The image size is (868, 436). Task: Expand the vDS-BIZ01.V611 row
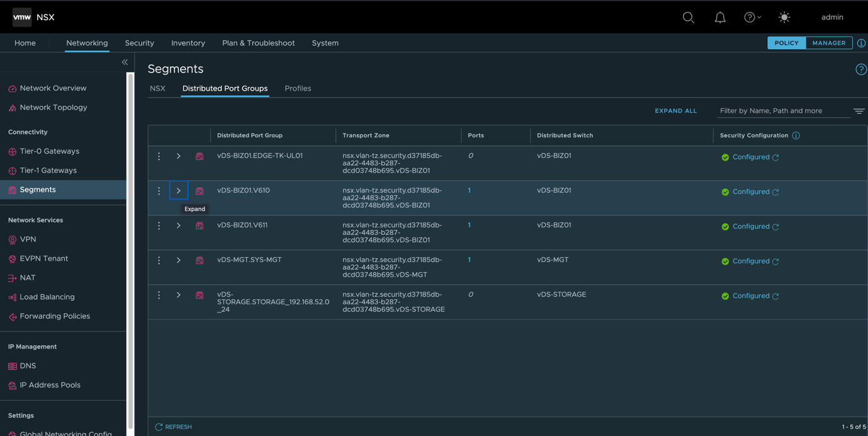179,226
